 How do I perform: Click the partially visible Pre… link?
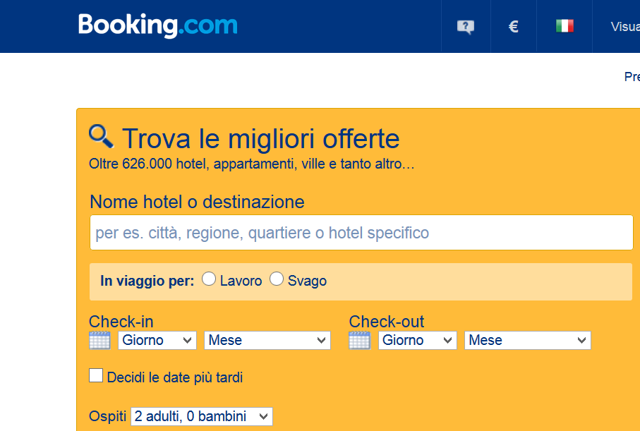[x=632, y=77]
